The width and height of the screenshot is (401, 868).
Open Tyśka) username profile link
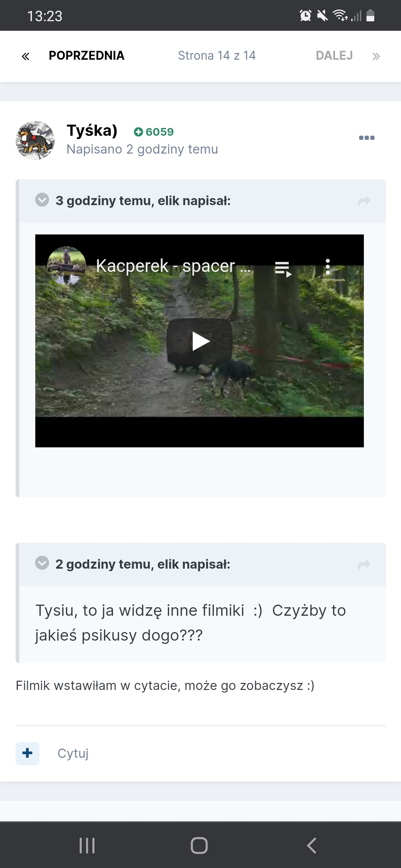click(92, 131)
